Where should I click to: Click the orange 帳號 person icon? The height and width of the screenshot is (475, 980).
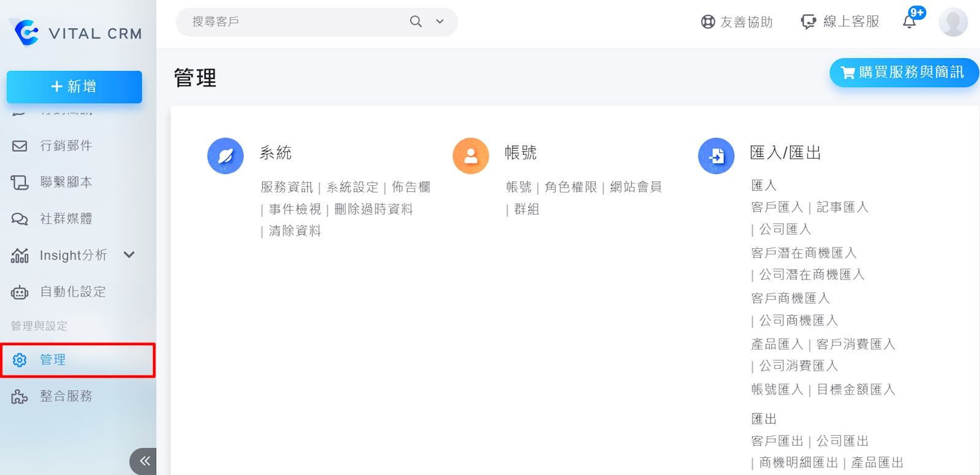(470, 156)
